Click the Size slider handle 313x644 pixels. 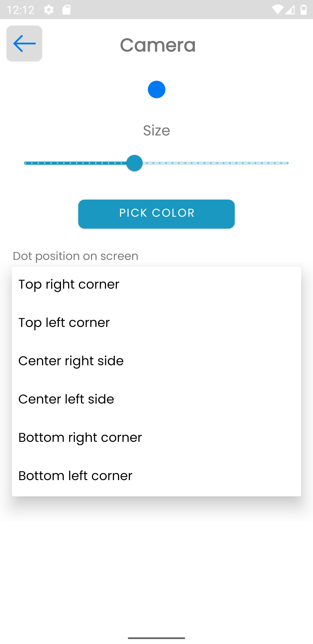pos(134,163)
